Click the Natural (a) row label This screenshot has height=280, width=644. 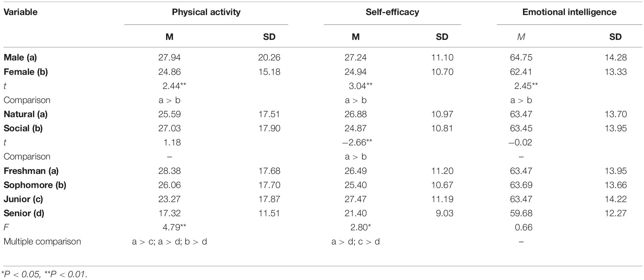click(x=26, y=114)
